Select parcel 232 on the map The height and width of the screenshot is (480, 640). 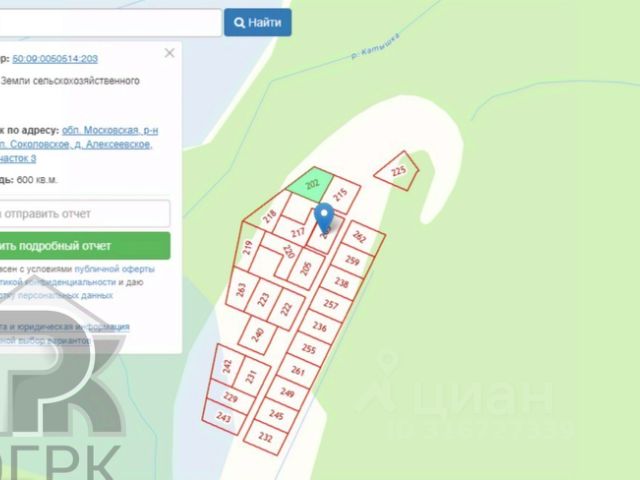[266, 438]
